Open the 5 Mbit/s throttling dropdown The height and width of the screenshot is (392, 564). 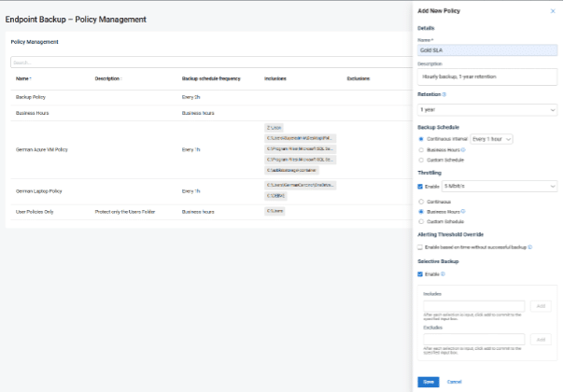coord(500,187)
